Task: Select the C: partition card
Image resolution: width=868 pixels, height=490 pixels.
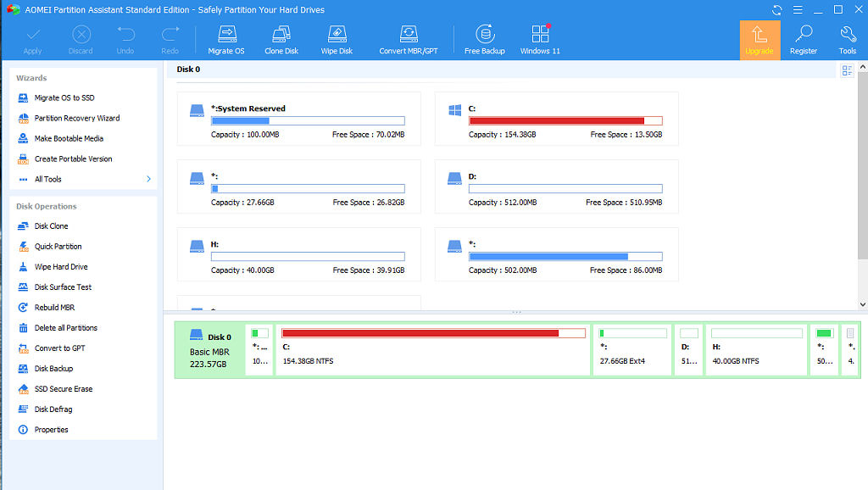Action: click(x=556, y=119)
